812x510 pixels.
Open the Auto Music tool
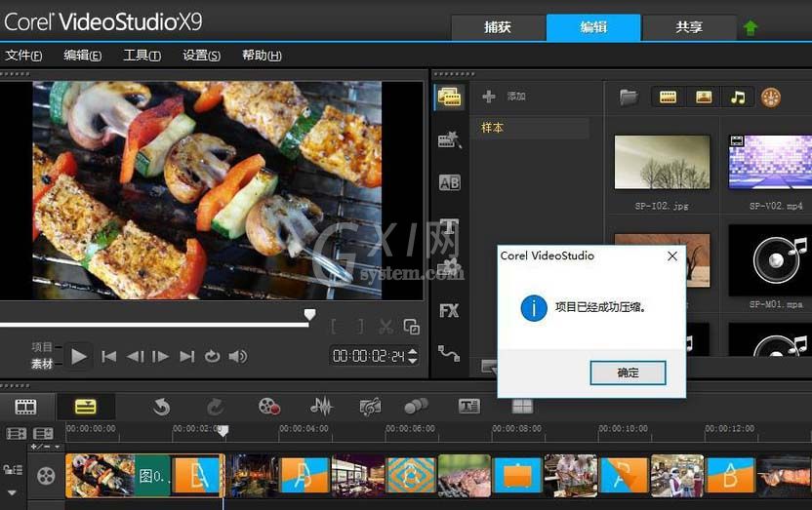[370, 407]
